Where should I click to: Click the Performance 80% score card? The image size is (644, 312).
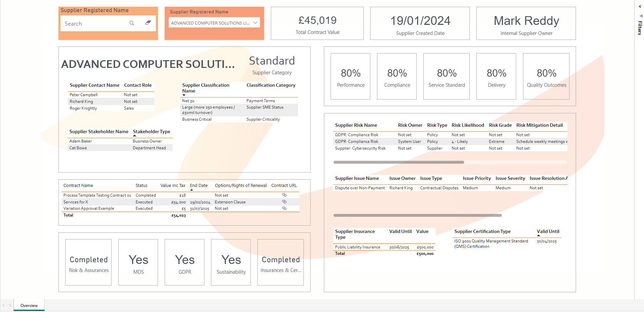click(x=350, y=76)
